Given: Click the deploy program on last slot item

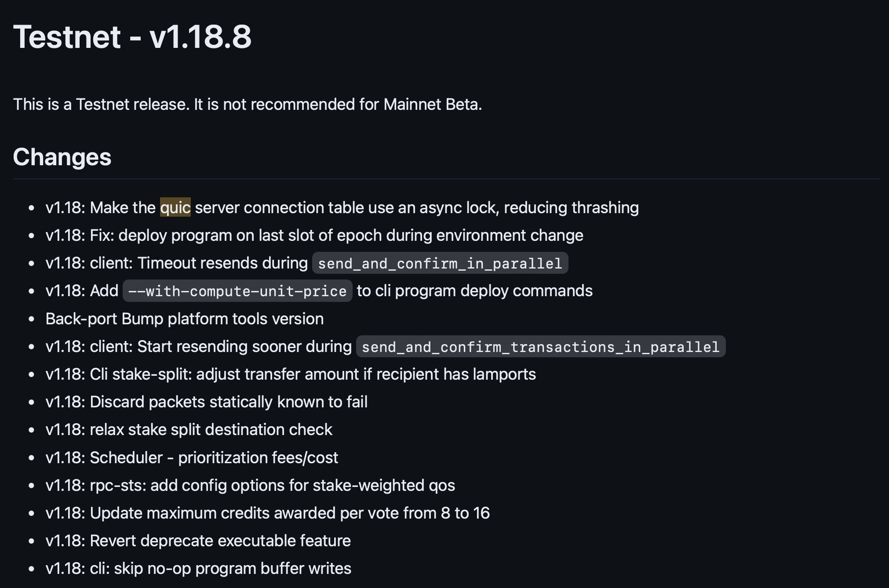Looking at the screenshot, I should [314, 236].
